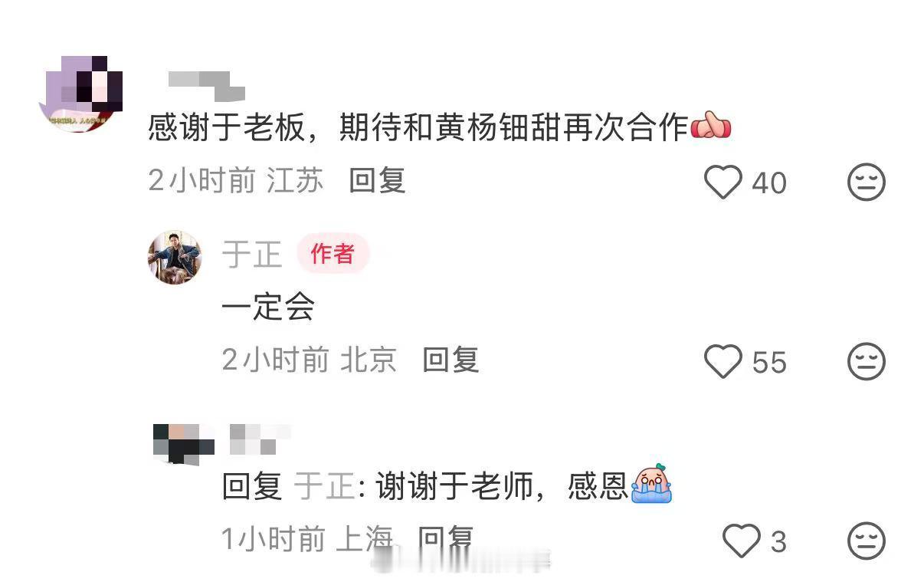Reply to the comment from 江苏

[x=377, y=181]
